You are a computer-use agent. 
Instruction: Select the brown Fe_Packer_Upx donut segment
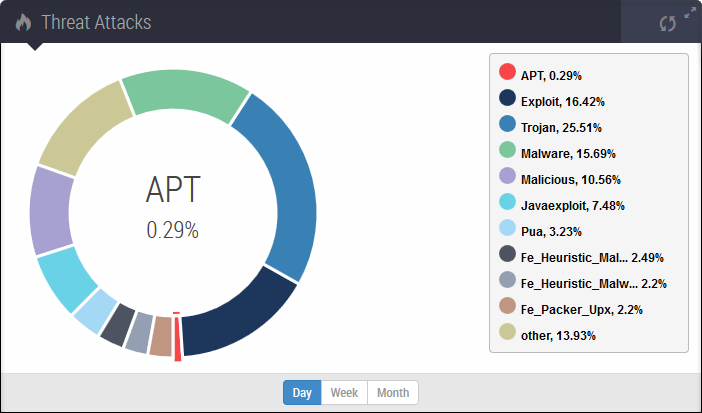161,336
